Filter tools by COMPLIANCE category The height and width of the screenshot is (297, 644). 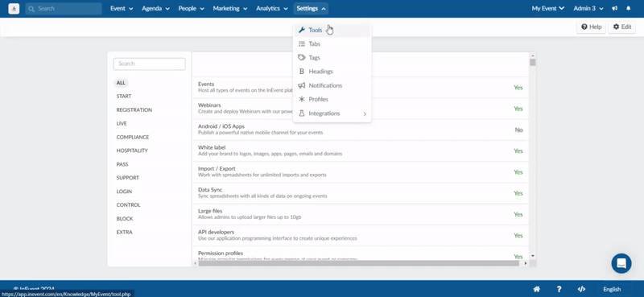132,137
